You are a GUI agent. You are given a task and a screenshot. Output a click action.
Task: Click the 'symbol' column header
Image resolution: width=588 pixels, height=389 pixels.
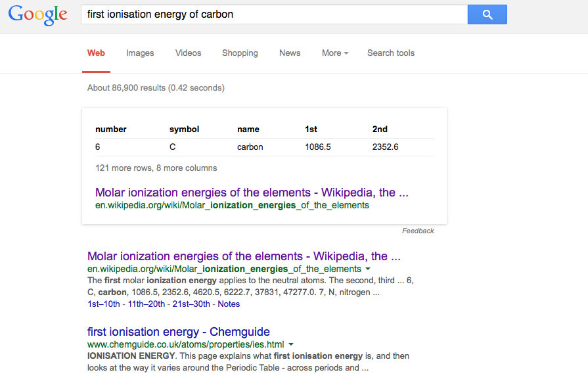[184, 129]
